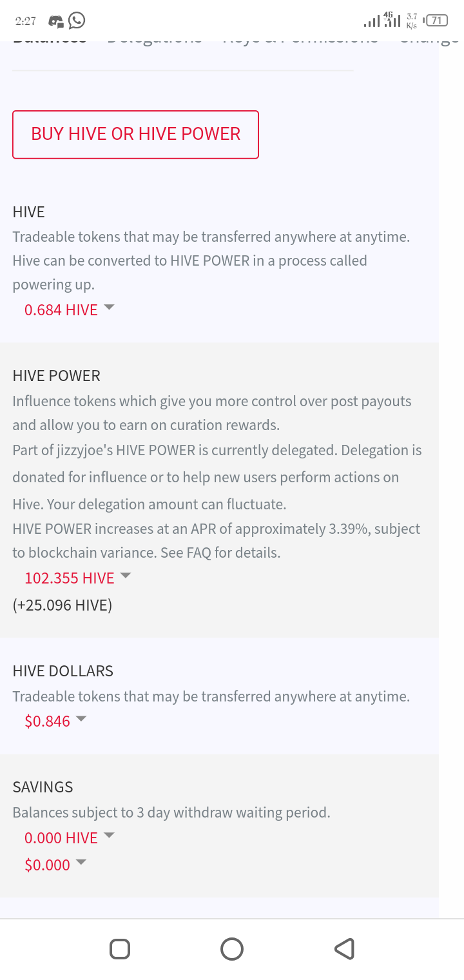Tap the HIVE section heading
The width and height of the screenshot is (464, 980).
(29, 212)
